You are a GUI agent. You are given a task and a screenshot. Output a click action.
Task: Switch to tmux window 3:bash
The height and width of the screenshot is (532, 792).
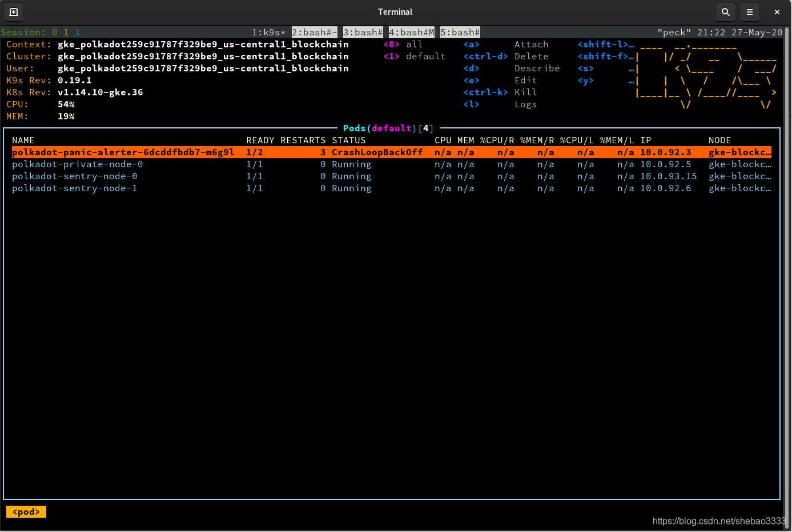(363, 33)
